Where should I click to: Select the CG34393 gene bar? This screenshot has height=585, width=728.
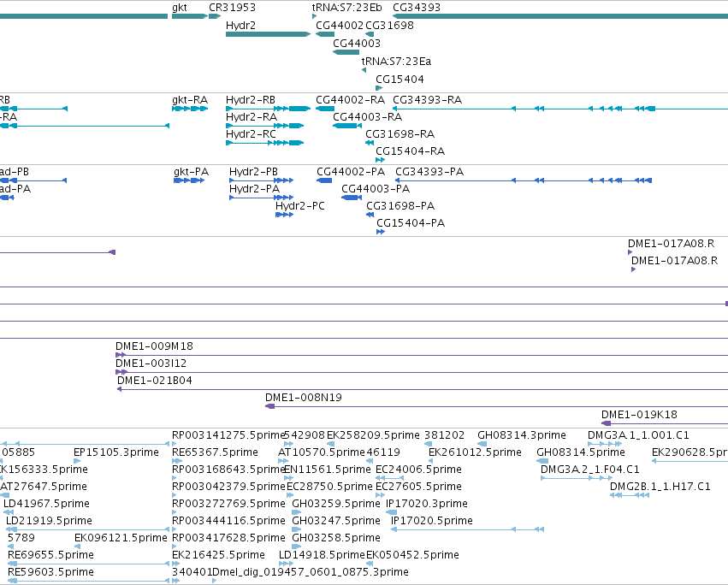tap(560, 16)
